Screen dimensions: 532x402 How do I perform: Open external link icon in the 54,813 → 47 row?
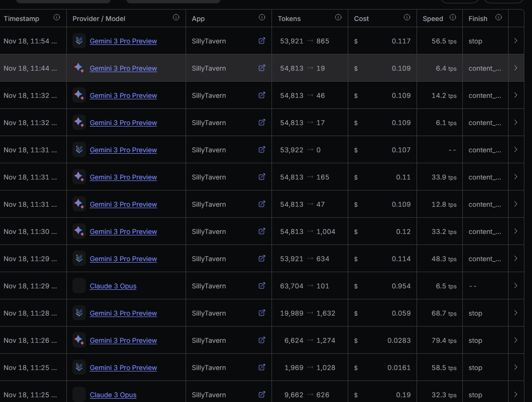pos(261,204)
